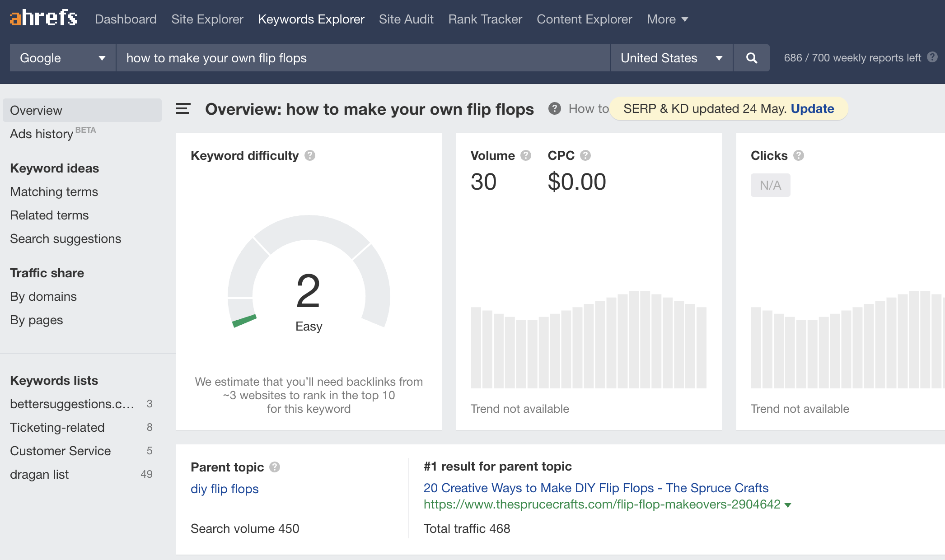Expand the More menu
Image resolution: width=945 pixels, height=560 pixels.
point(667,19)
